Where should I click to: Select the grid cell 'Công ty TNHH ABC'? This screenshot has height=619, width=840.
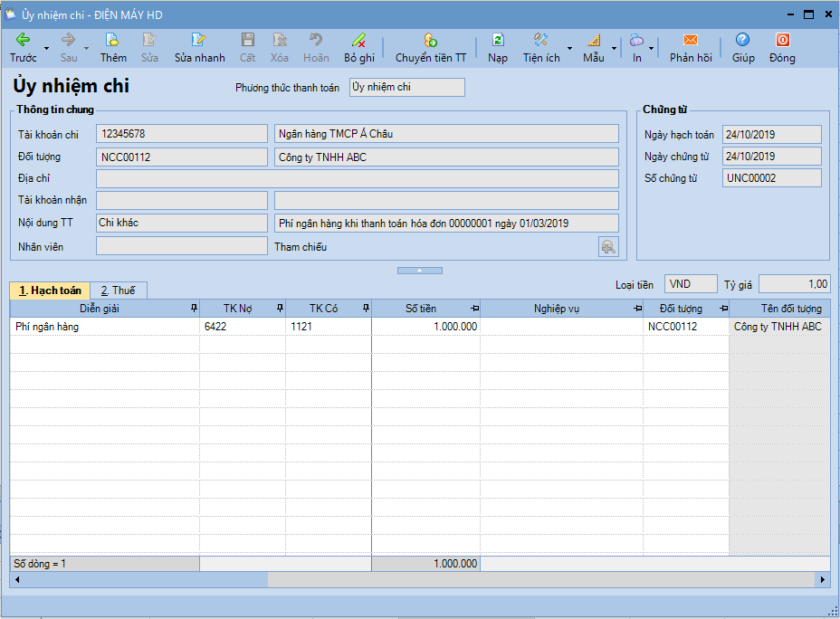(x=779, y=327)
